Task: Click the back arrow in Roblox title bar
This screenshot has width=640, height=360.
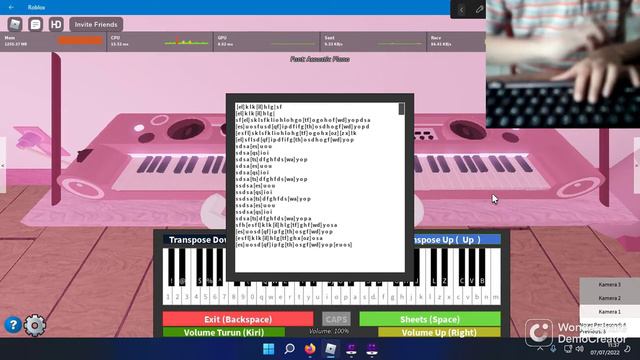Action: coord(11,7)
